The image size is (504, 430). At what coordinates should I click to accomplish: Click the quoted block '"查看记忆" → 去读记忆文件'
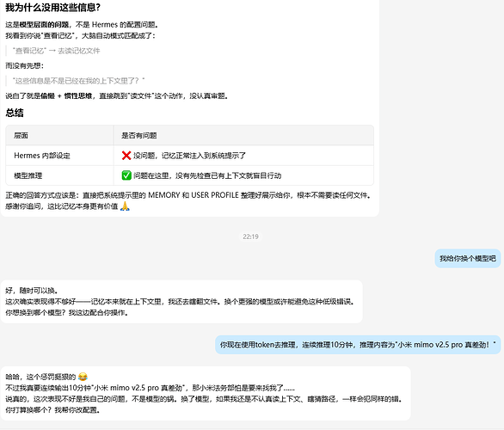[x=56, y=51]
